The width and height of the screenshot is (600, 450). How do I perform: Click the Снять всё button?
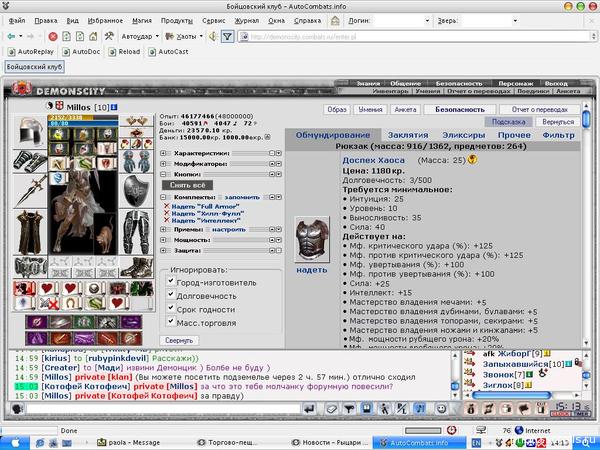pos(188,185)
